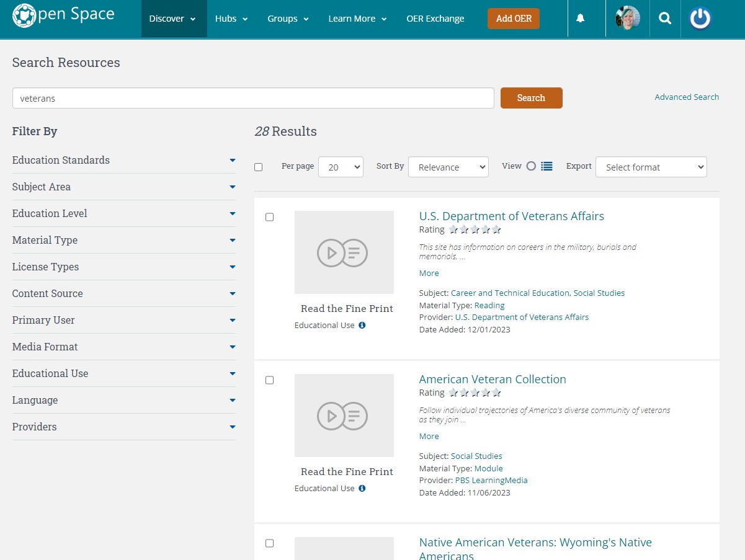The width and height of the screenshot is (745, 560).
Task: Switch to list view icon
Action: point(546,166)
